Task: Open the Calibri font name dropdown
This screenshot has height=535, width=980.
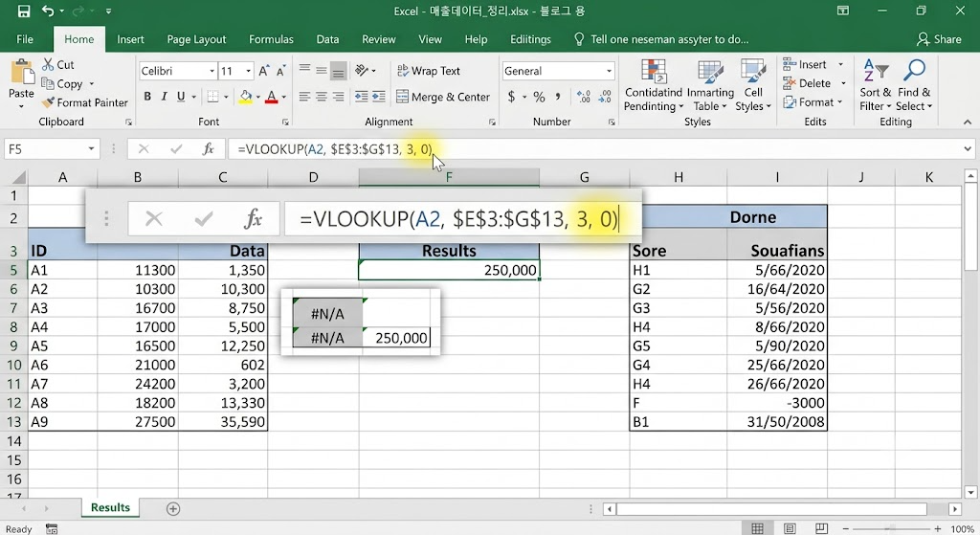Action: tap(212, 71)
